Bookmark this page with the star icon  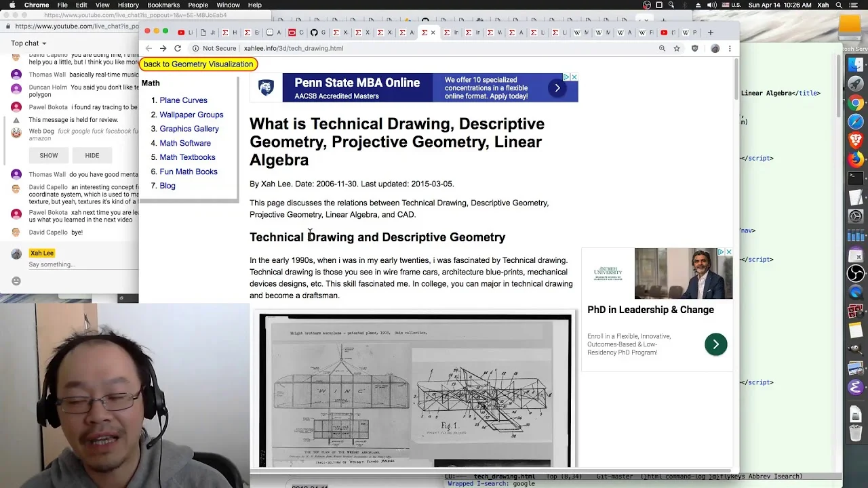click(x=677, y=48)
